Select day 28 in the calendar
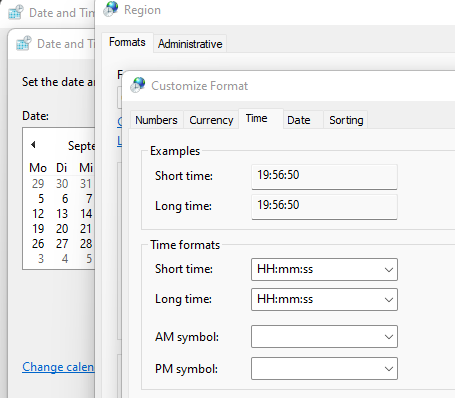 coord(86,244)
